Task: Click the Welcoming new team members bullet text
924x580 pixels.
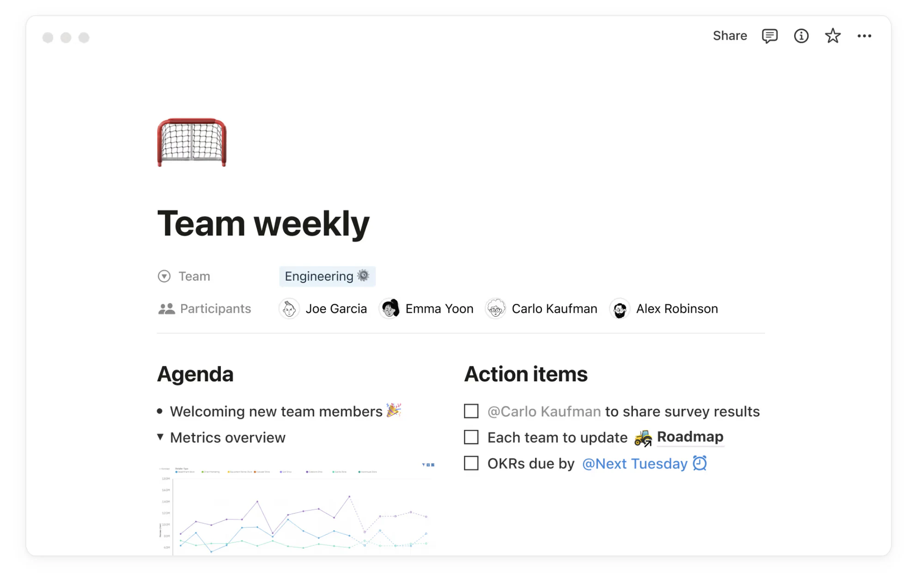Action: tap(276, 411)
